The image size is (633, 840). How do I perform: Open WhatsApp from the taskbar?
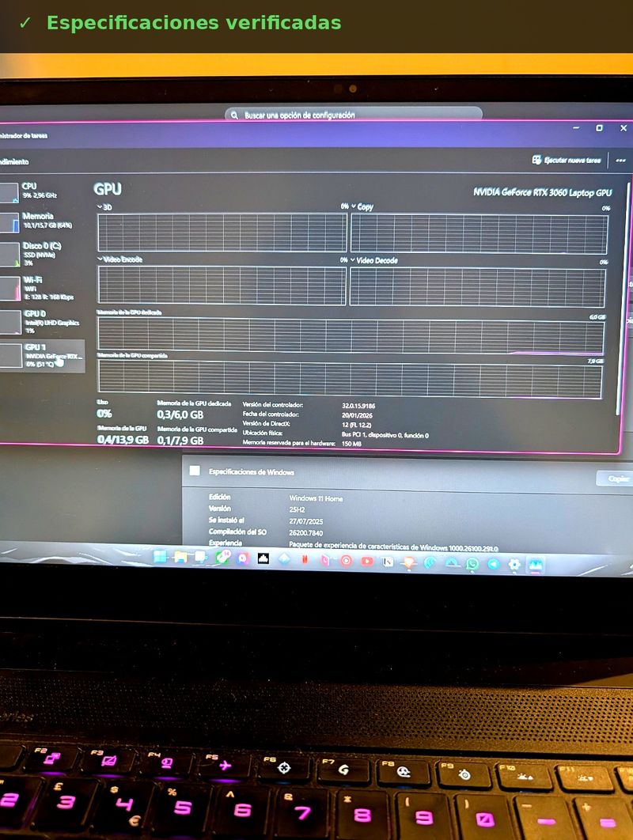(x=472, y=564)
